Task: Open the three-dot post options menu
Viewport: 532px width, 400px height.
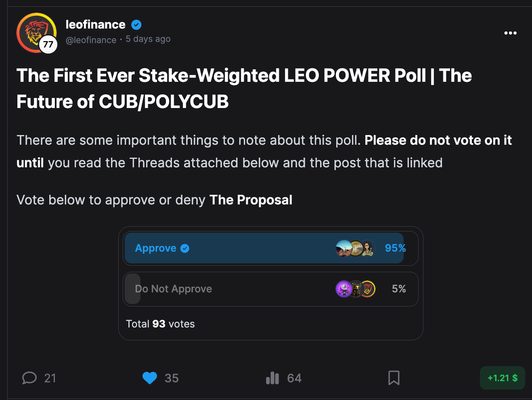Action: [x=510, y=33]
